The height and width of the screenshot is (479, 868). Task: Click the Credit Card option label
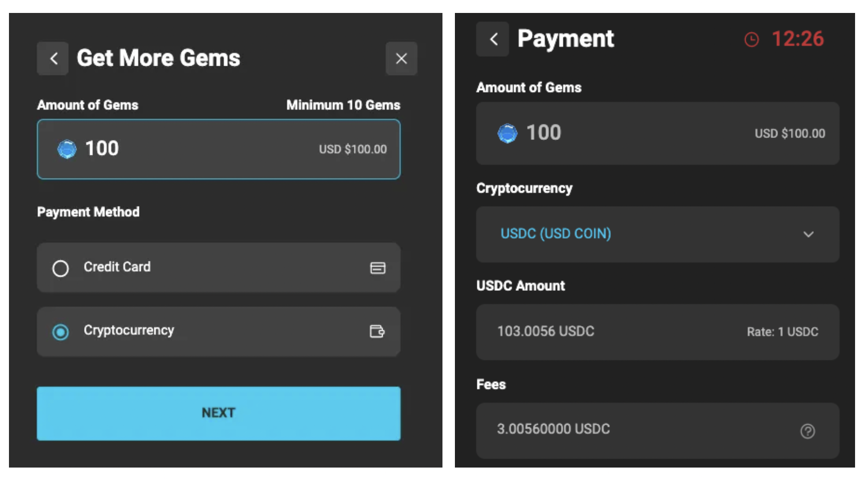pos(117,267)
